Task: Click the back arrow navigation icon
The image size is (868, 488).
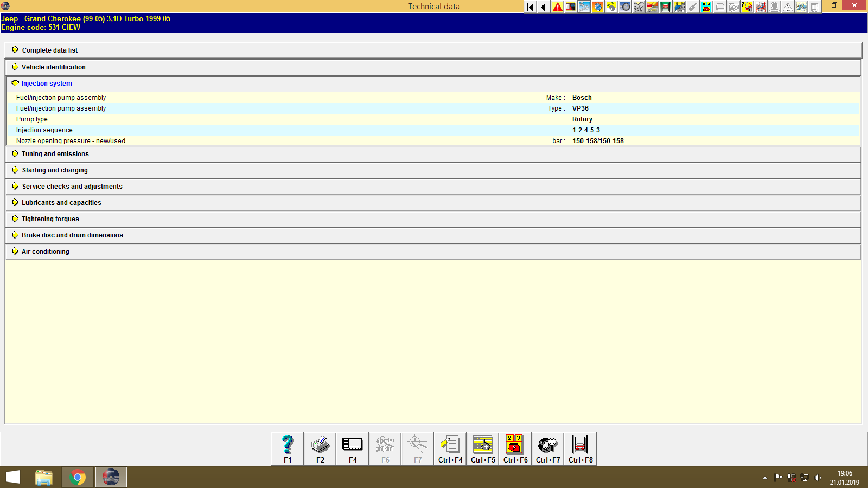Action: point(542,7)
